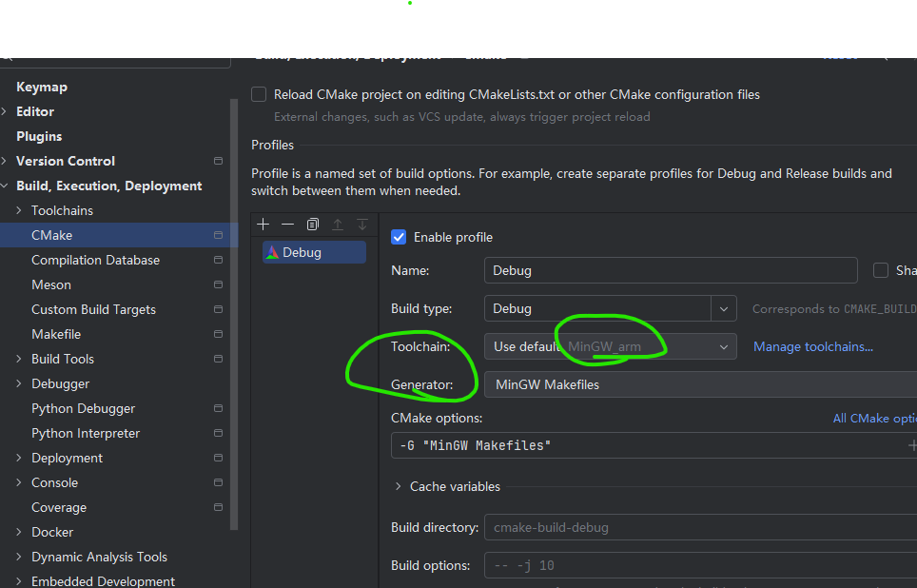The height and width of the screenshot is (588, 917).
Task: Select Meson settings page
Action: (x=50, y=284)
